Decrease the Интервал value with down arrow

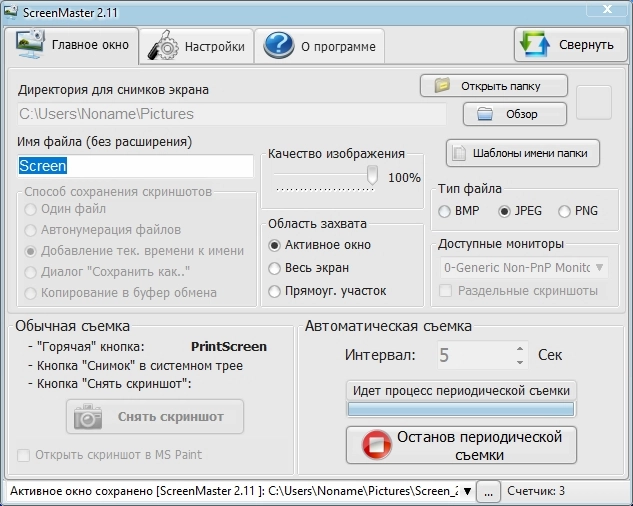(520, 362)
